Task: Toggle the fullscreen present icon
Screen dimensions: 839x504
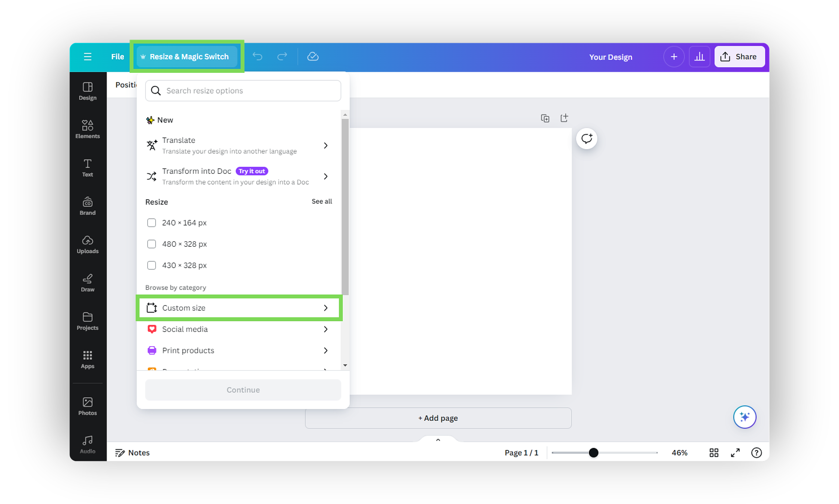Action: click(x=735, y=453)
